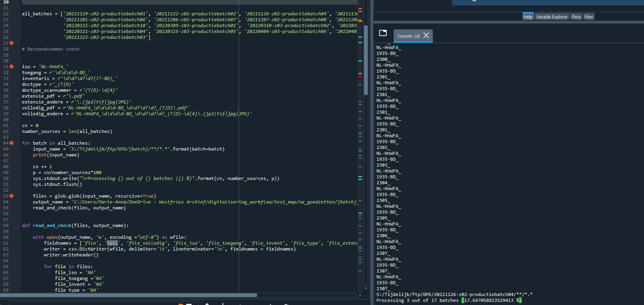This screenshot has width=644, height=305.
Task: Click the 'extensie_andere' assignment line
Action: click(x=77, y=102)
